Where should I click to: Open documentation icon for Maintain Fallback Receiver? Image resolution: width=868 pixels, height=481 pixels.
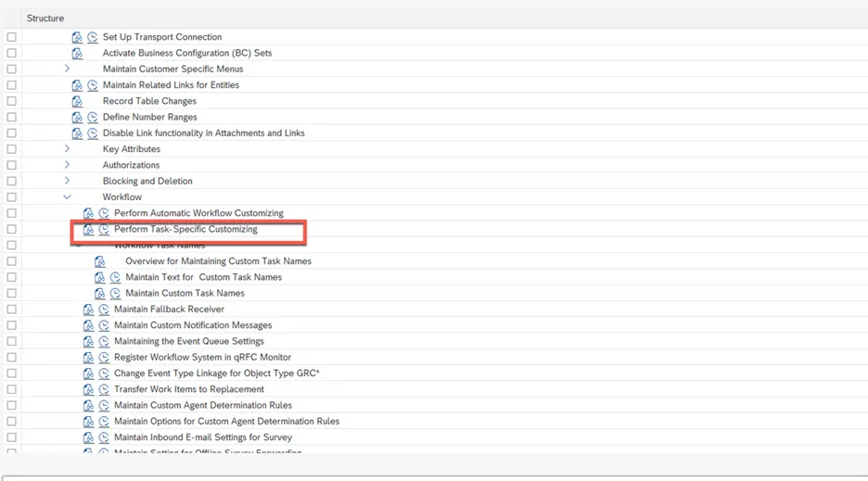pyautogui.click(x=89, y=310)
